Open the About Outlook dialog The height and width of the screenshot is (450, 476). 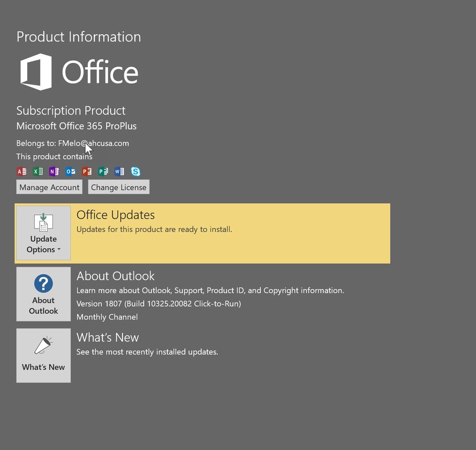43,294
